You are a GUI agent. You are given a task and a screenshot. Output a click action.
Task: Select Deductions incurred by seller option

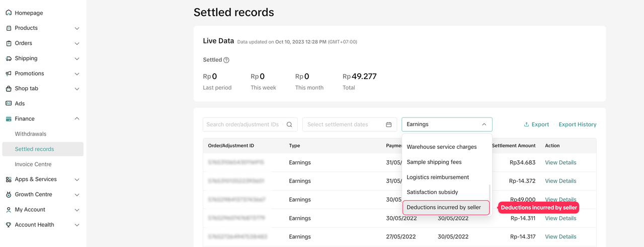click(444, 207)
